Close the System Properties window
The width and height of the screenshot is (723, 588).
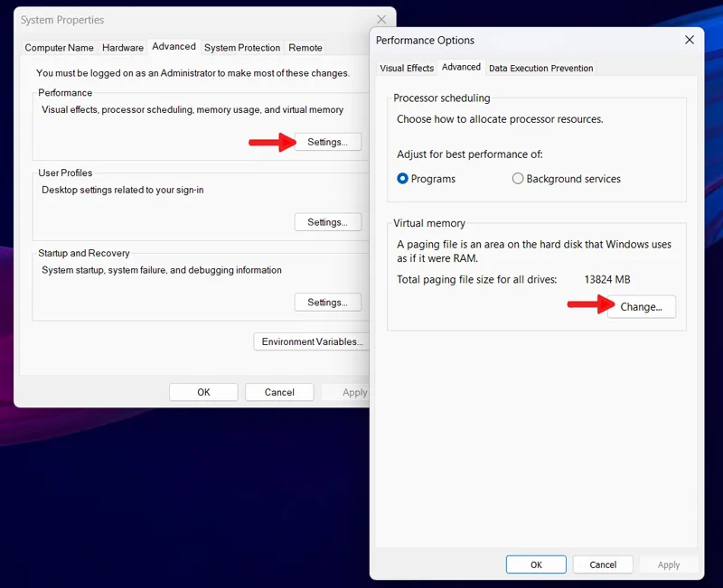tap(381, 19)
